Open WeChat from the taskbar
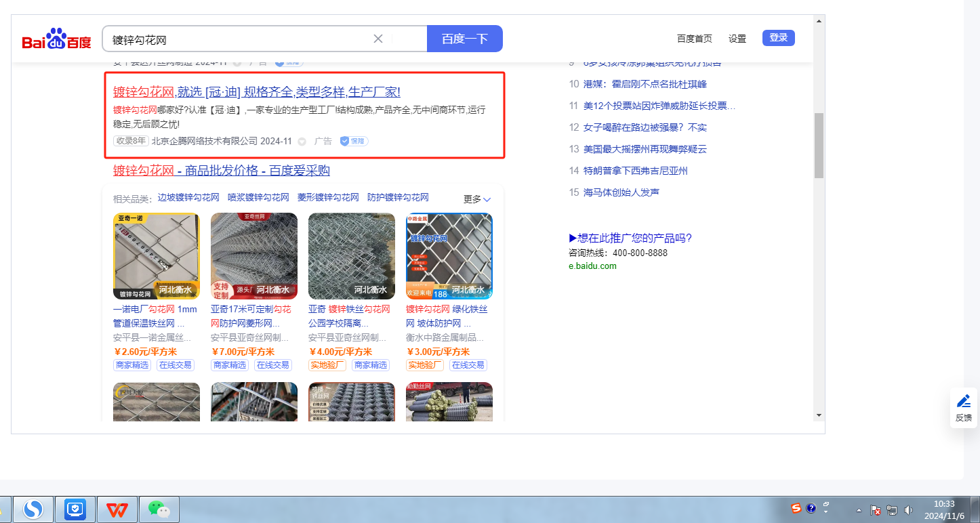The width and height of the screenshot is (980, 523). point(159,509)
